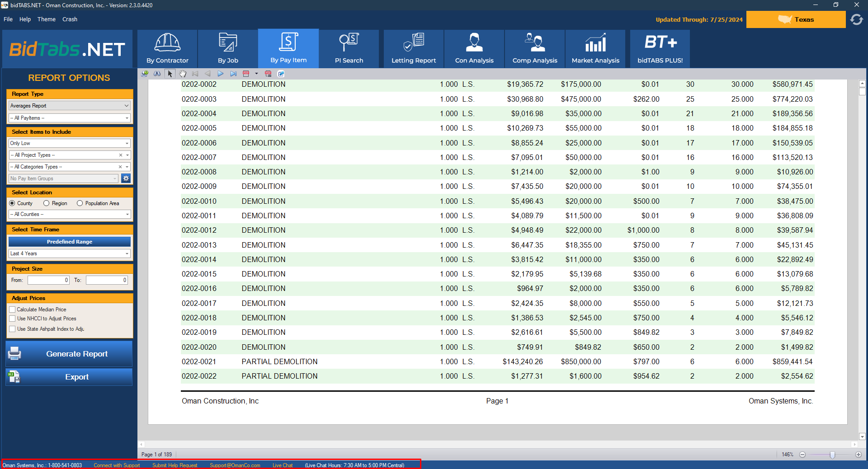868x469 pixels.
Task: Click the vertical scrollbar up arrow
Action: tap(862, 84)
